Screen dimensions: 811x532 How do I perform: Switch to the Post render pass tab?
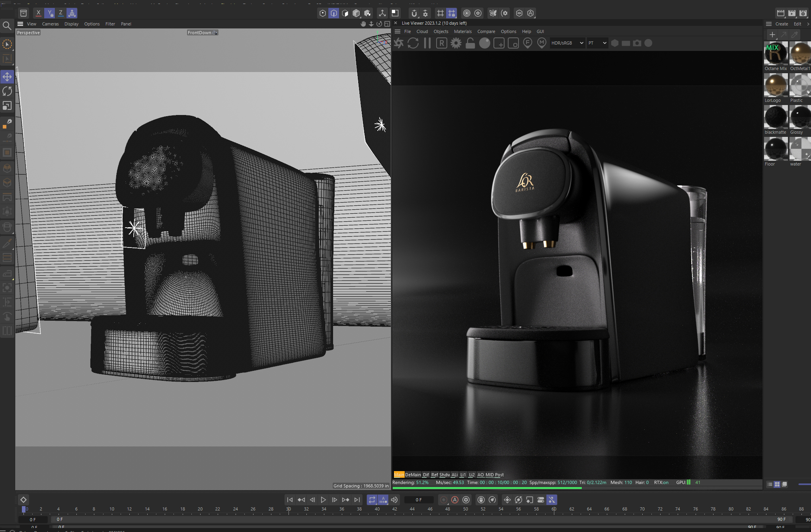[499, 475]
